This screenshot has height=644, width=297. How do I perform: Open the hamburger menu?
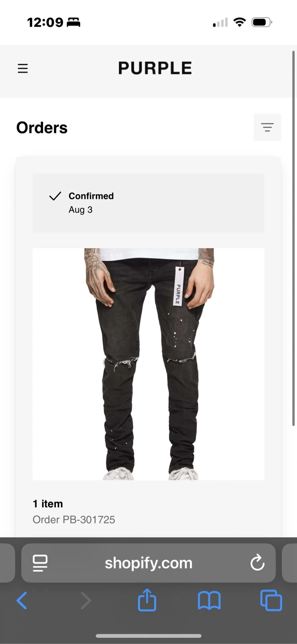point(23,68)
